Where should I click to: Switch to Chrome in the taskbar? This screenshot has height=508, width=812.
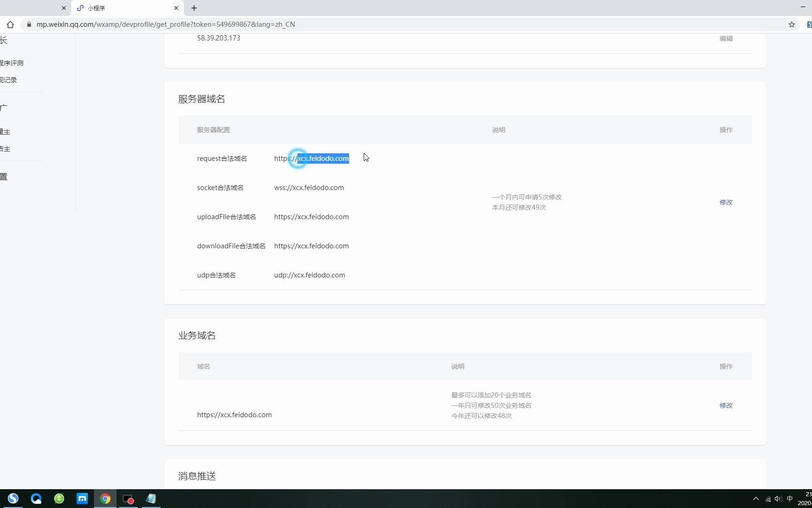tap(105, 499)
